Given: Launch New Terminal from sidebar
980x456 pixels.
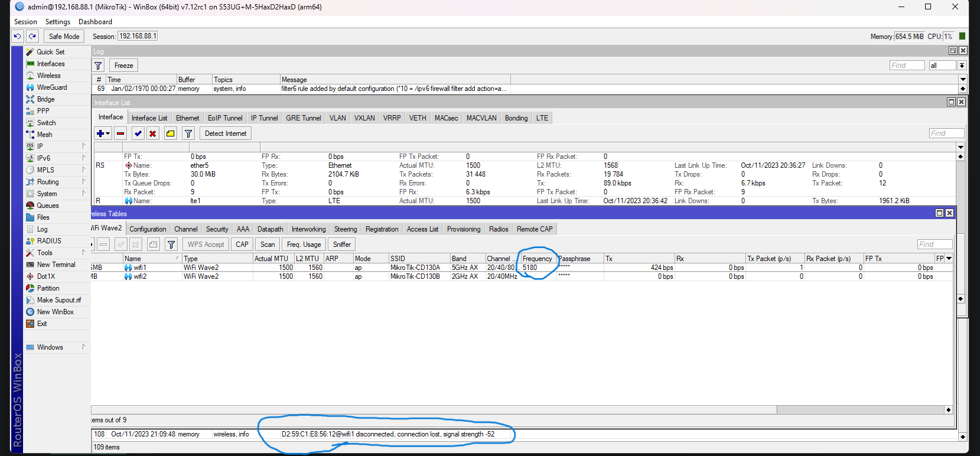Looking at the screenshot, I should pyautogui.click(x=56, y=265).
